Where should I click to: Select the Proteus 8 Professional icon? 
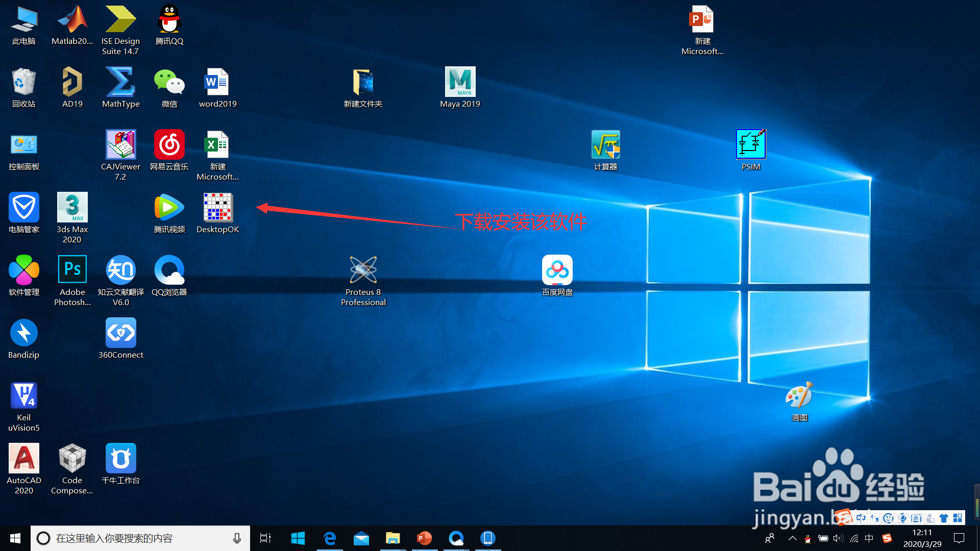[363, 270]
